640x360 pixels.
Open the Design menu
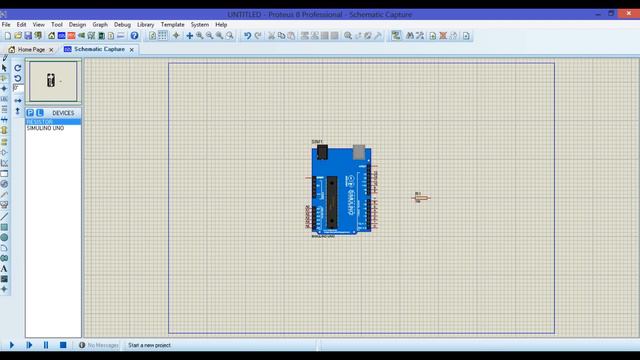(77, 25)
